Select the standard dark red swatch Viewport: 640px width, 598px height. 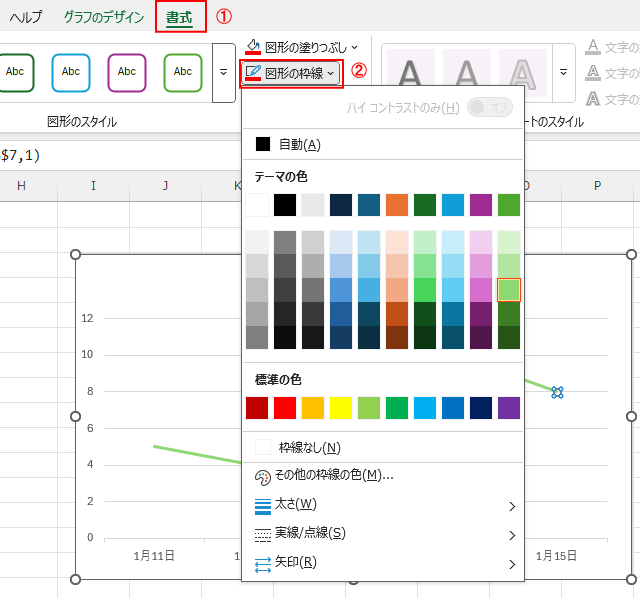(257, 408)
